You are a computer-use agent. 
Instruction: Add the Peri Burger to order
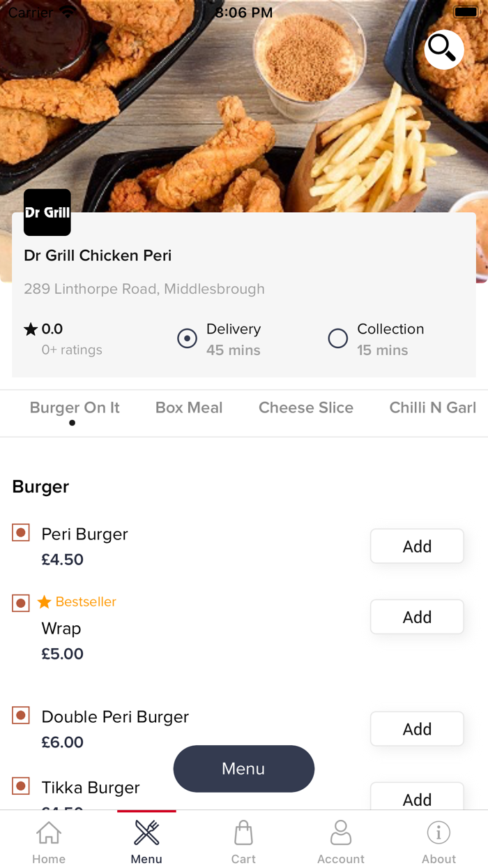pos(417,546)
